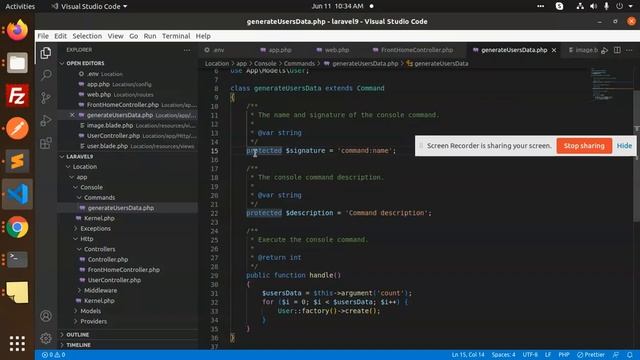
Task: Click the Stop sharing button
Action: 584,146
